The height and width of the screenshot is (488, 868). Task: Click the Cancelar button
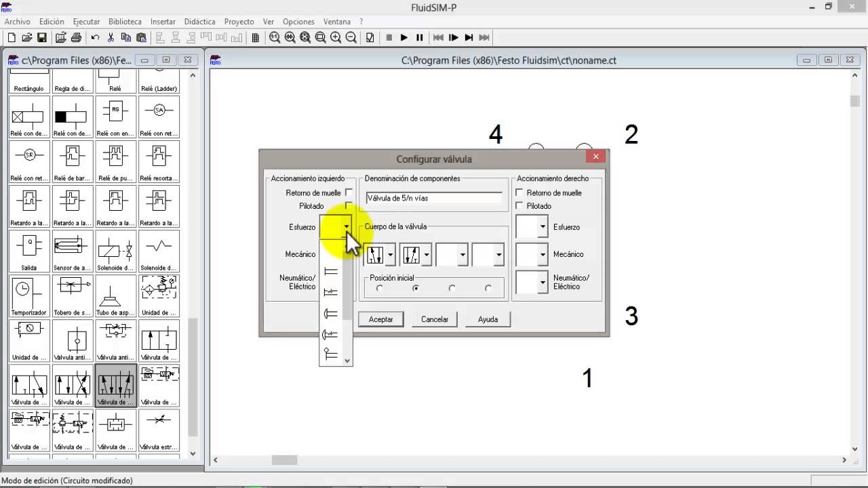coord(435,319)
